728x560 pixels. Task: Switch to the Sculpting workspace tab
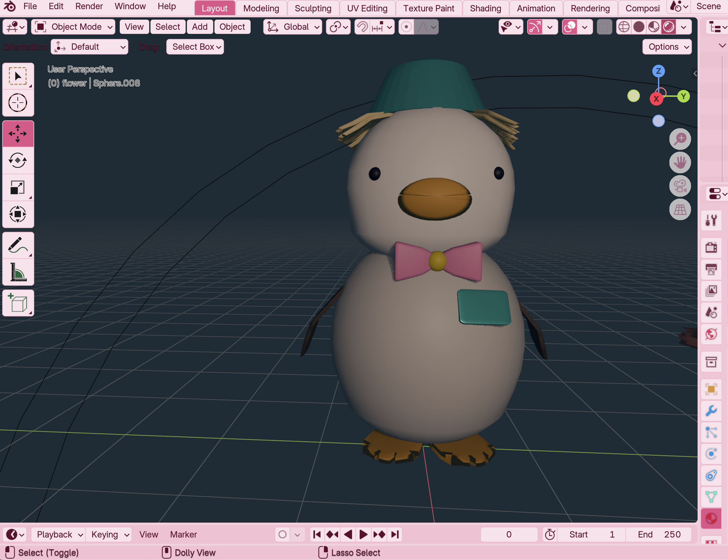313,8
